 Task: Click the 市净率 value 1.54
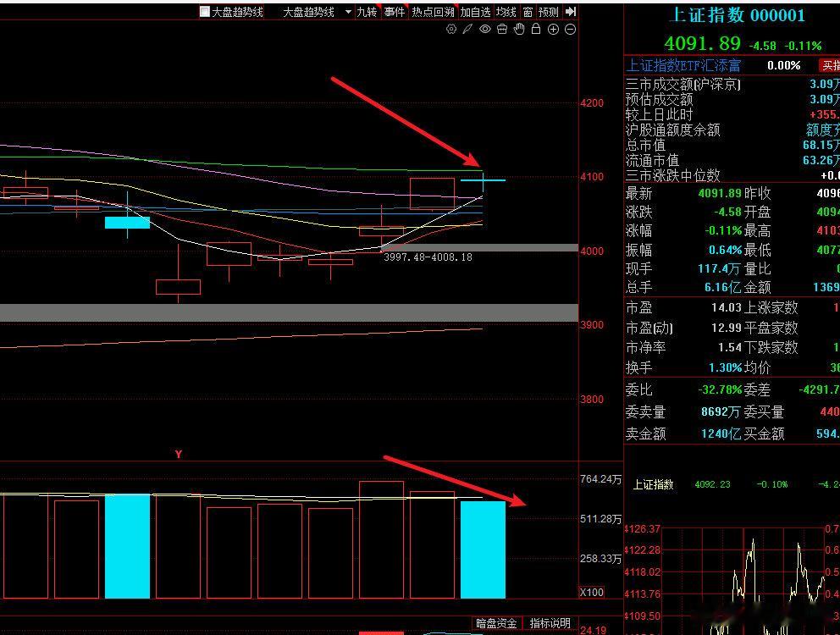(730, 347)
